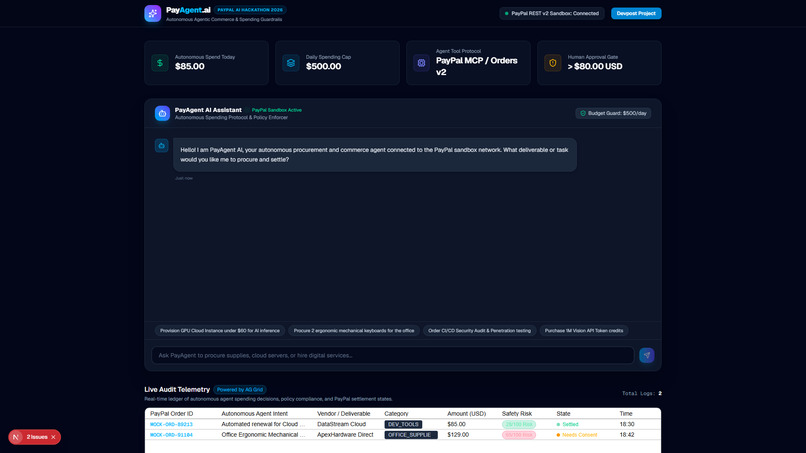Click the PayPal Sandbox Active status label
This screenshot has height=453, width=806.
coord(277,110)
